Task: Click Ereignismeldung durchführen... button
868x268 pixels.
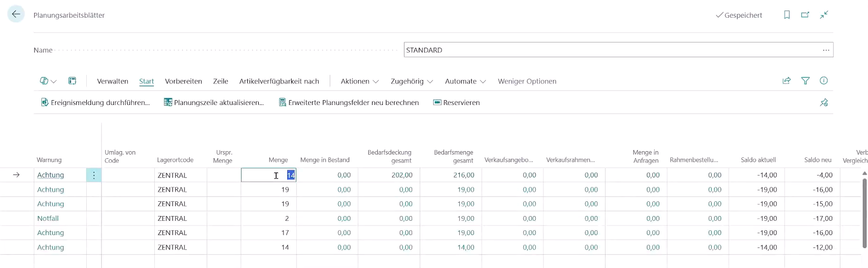Action: [95, 103]
